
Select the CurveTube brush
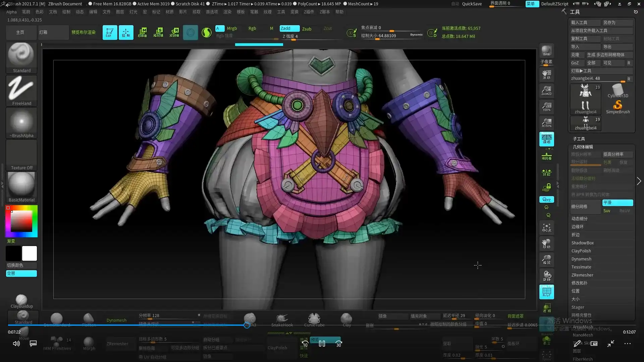pyautogui.click(x=314, y=318)
